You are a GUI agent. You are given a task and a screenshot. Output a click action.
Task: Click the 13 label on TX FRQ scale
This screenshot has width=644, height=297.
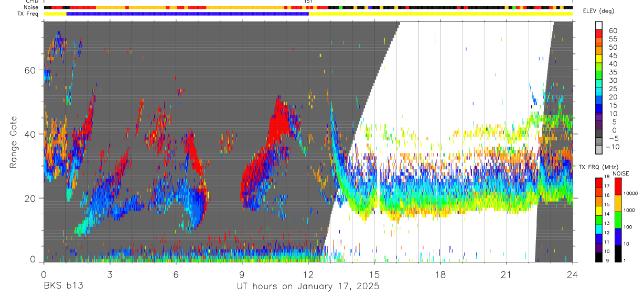tap(607, 224)
